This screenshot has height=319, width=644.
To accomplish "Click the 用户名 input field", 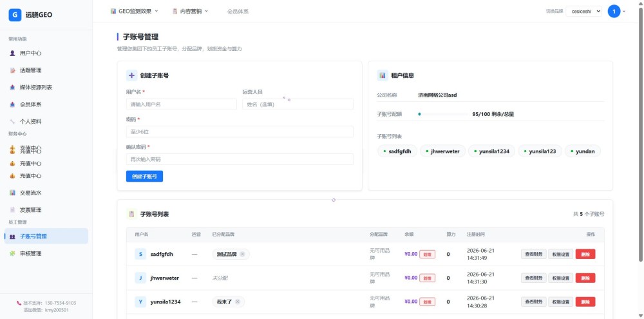I will (182, 104).
